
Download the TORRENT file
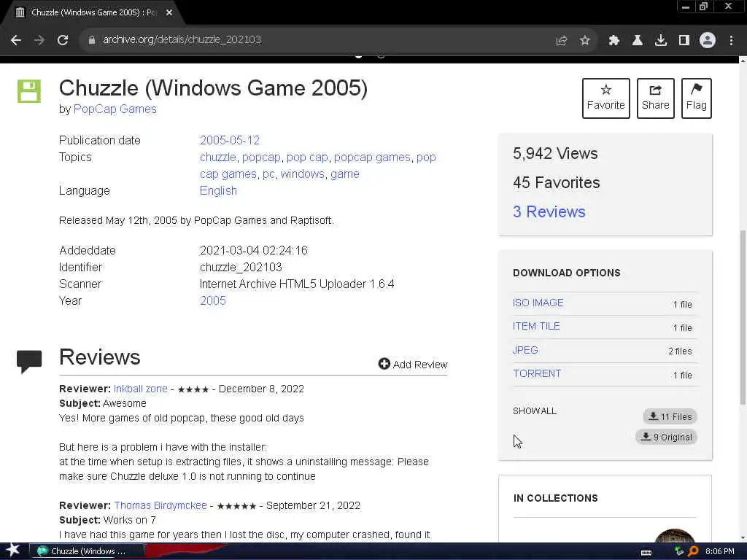pos(537,373)
